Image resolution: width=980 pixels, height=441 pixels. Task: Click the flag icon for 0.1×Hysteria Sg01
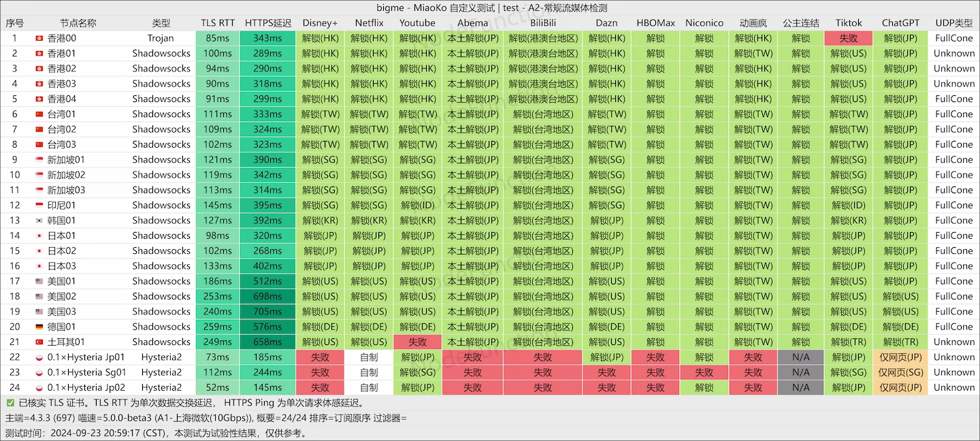pos(39,372)
